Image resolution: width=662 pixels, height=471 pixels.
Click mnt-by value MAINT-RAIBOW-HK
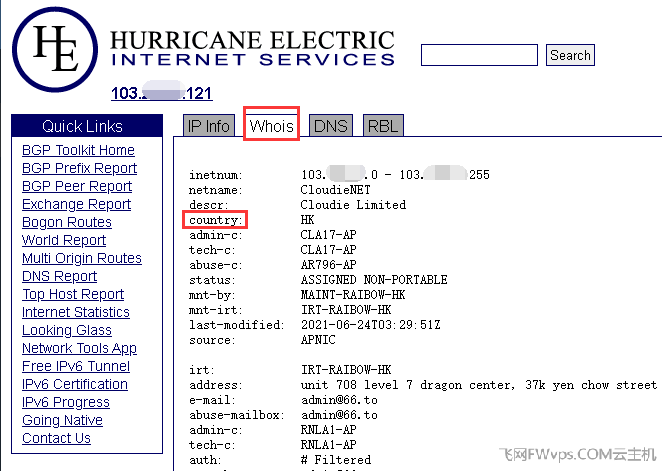click(353, 295)
